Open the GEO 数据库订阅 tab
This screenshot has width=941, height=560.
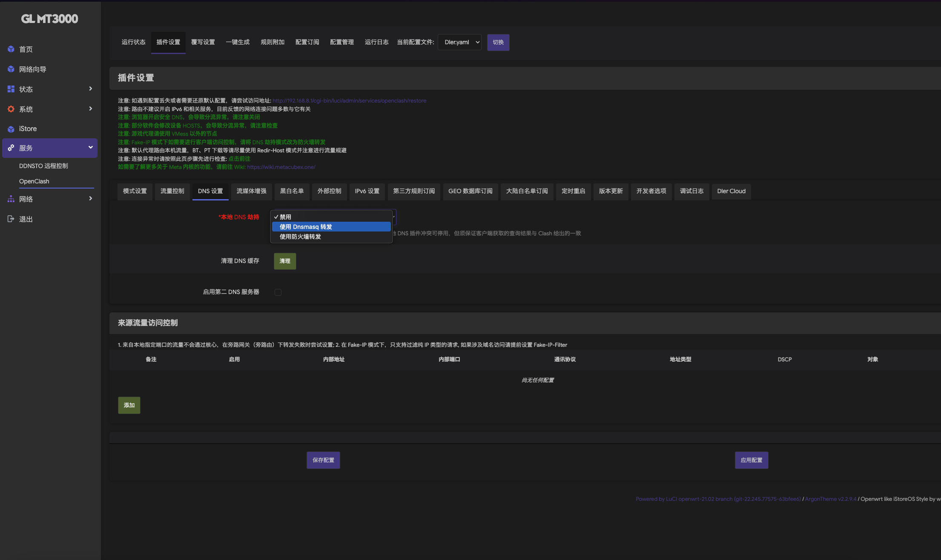click(470, 191)
